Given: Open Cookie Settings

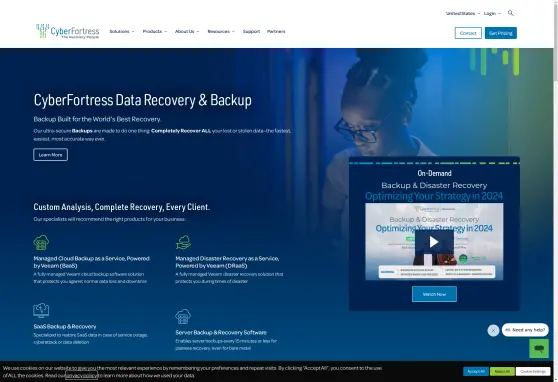Looking at the screenshot, I should pos(532,371).
